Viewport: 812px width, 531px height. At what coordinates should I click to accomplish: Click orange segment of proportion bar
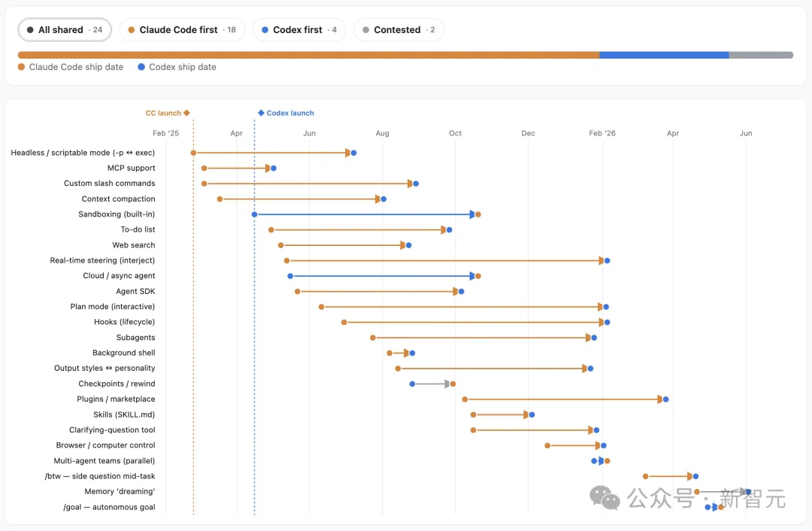(x=309, y=55)
